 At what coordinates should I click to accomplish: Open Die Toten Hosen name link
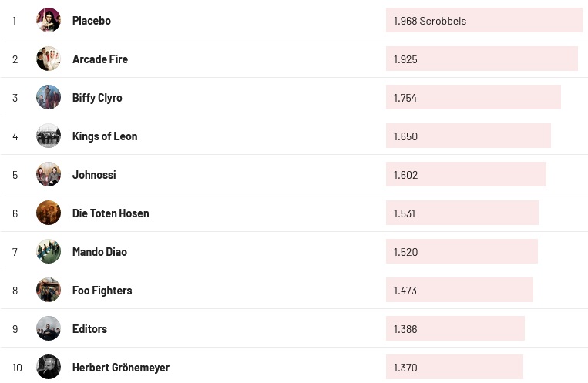[111, 213]
